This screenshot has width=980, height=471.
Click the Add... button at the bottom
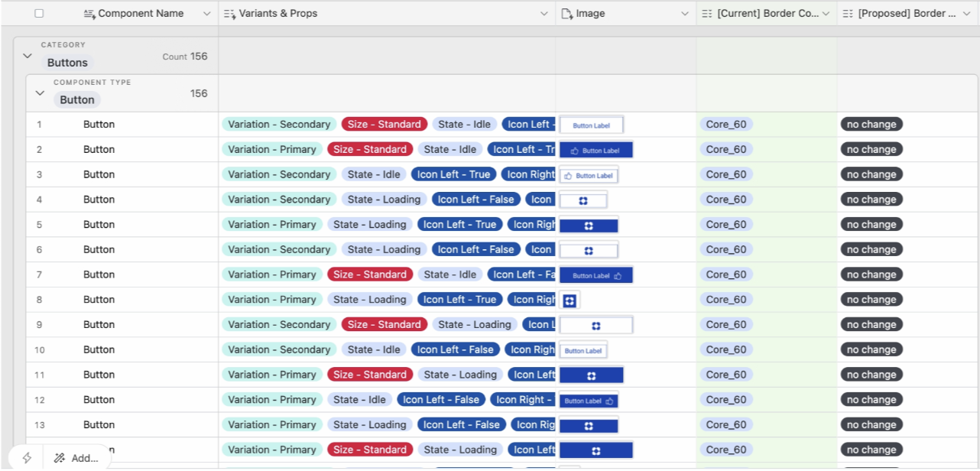(76, 458)
